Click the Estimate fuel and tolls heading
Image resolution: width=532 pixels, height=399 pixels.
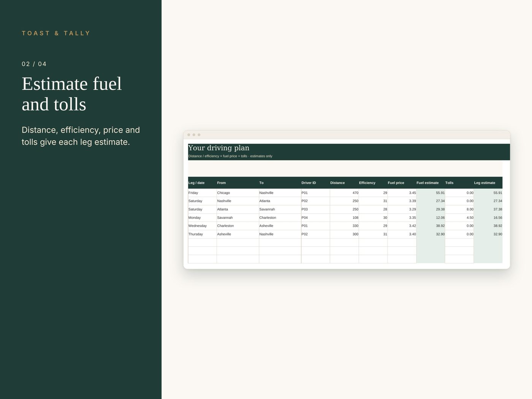(72, 94)
